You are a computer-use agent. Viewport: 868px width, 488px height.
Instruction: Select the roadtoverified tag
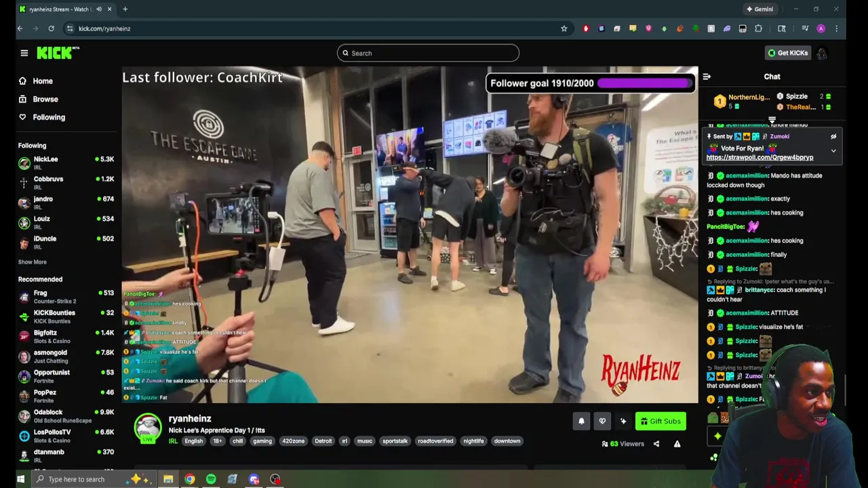435,441
